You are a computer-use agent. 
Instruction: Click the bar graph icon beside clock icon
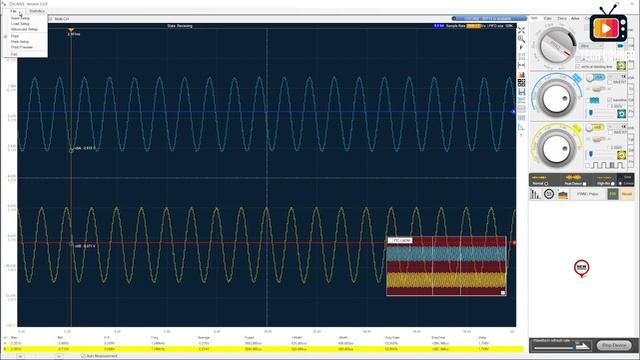coord(535,194)
